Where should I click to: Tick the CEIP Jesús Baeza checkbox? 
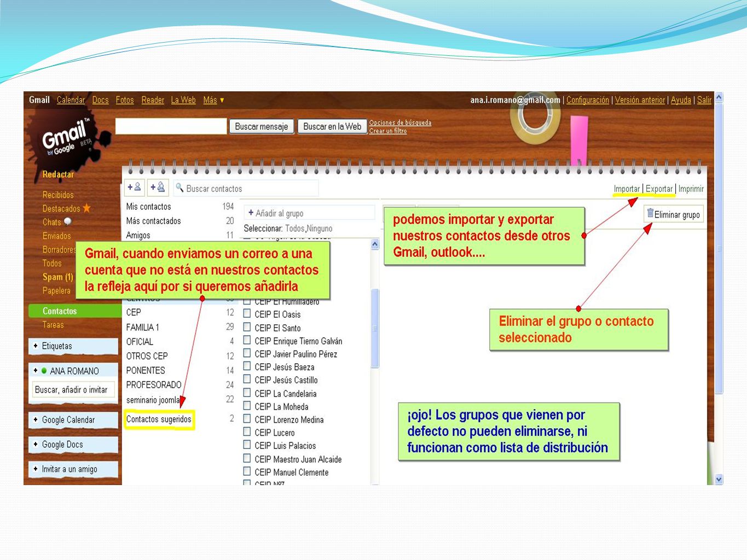tap(247, 366)
